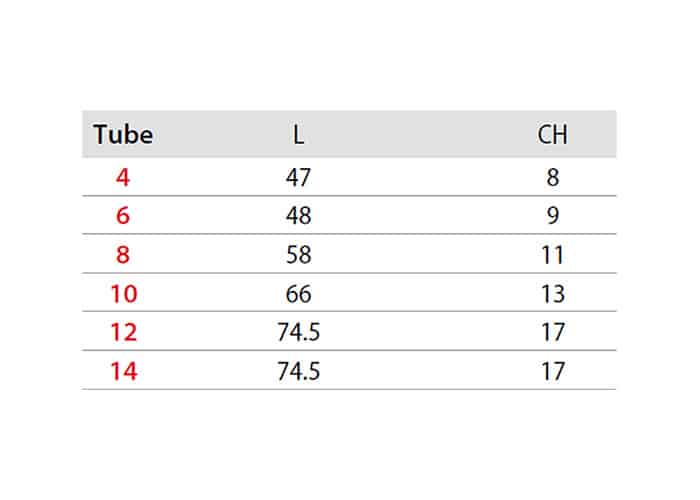The width and height of the screenshot is (700, 500).
Task: Click the L value 58
Action: pyautogui.click(x=298, y=255)
